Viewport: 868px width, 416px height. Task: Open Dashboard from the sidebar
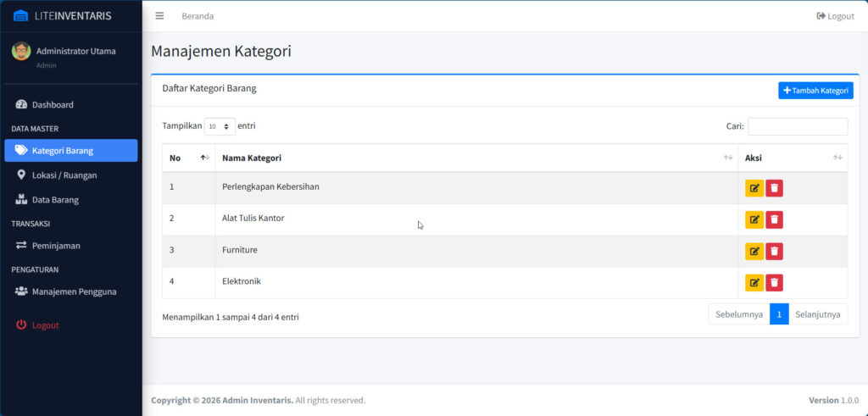pyautogui.click(x=53, y=105)
